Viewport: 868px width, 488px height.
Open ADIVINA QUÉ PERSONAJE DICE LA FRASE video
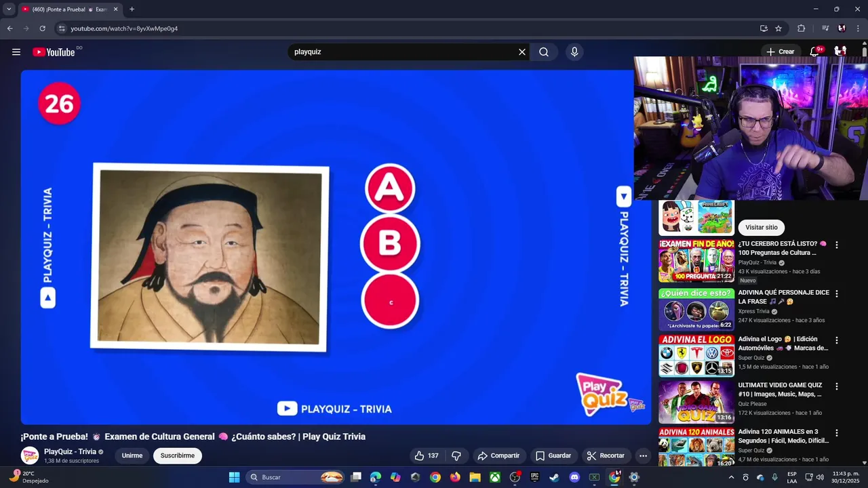(783, 297)
